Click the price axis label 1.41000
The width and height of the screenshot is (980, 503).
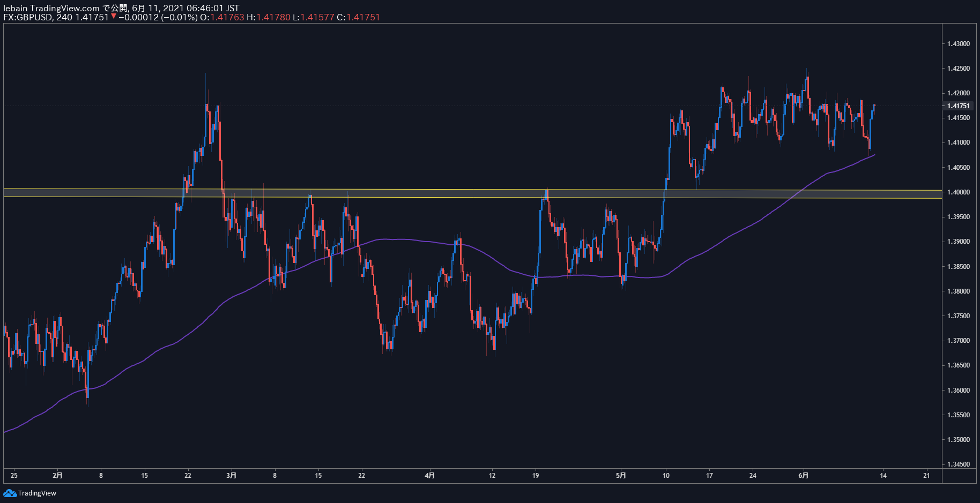tap(958, 142)
